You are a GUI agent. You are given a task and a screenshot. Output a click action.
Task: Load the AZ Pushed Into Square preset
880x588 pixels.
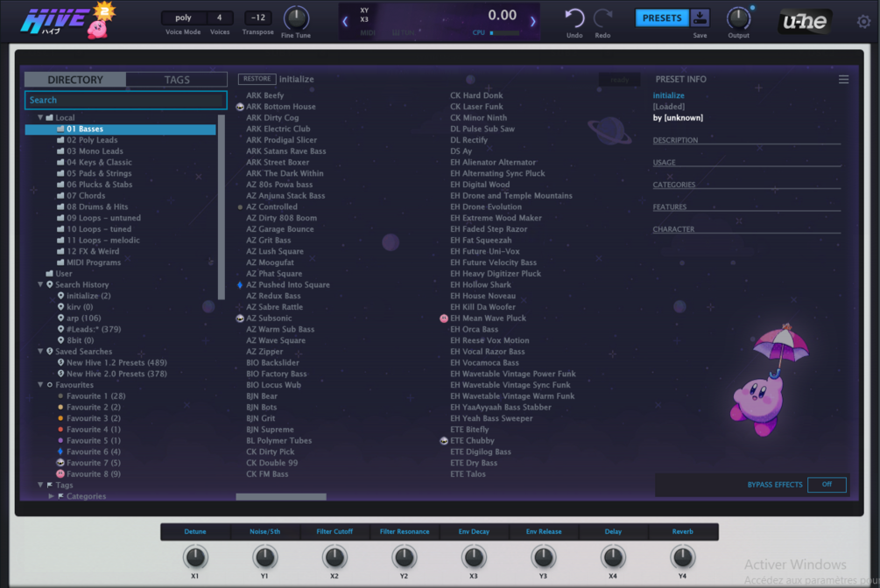point(287,285)
